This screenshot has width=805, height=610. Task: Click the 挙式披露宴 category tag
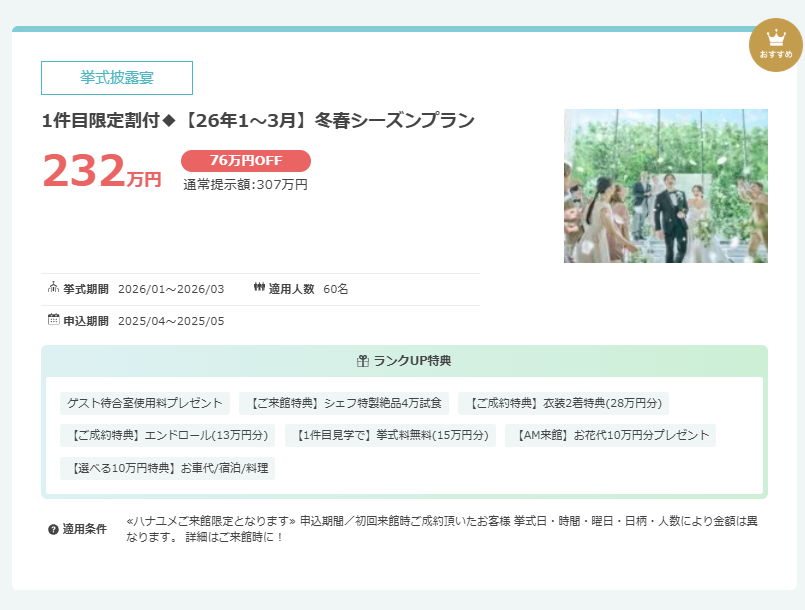click(117, 78)
